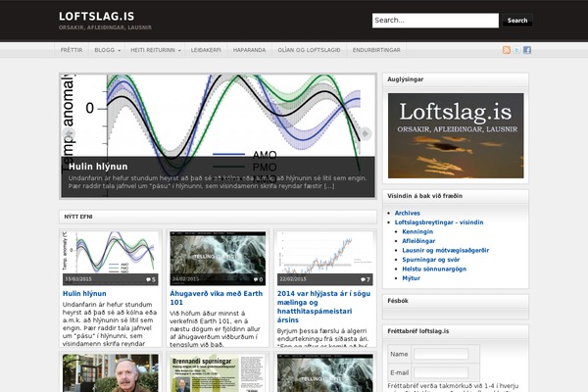
Task: Go to next slide arrow
Action: click(366, 133)
